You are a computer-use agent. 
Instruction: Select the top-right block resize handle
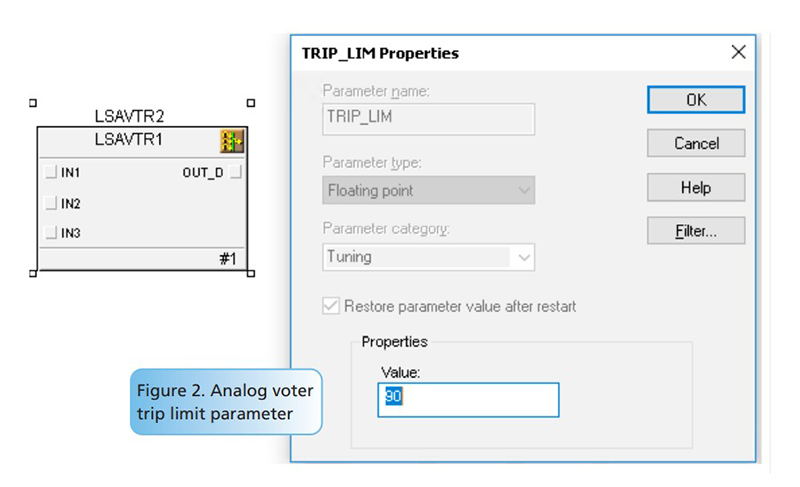point(250,103)
